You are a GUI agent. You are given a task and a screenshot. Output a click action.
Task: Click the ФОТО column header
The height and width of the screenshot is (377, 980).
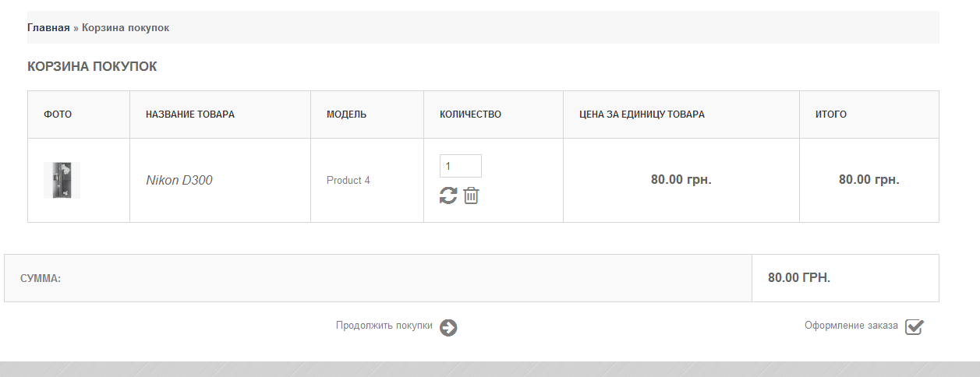click(58, 115)
